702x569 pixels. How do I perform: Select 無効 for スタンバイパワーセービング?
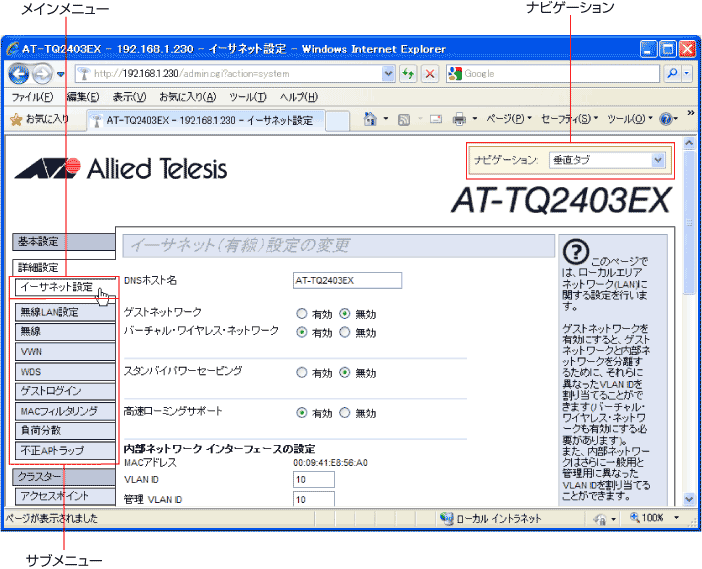click(x=344, y=372)
